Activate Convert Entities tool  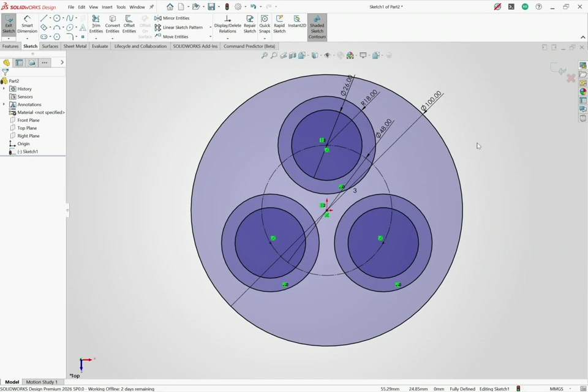(113, 24)
